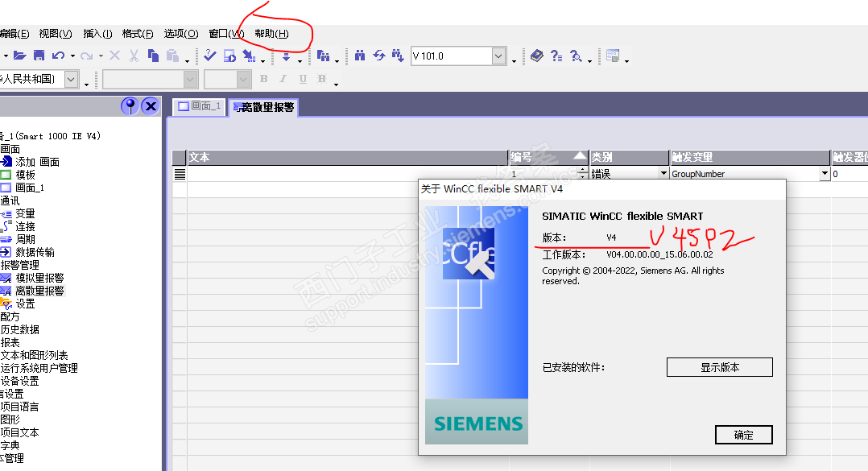Copy with the two-pages icon
Image resolution: width=868 pixels, height=471 pixels.
[153, 56]
